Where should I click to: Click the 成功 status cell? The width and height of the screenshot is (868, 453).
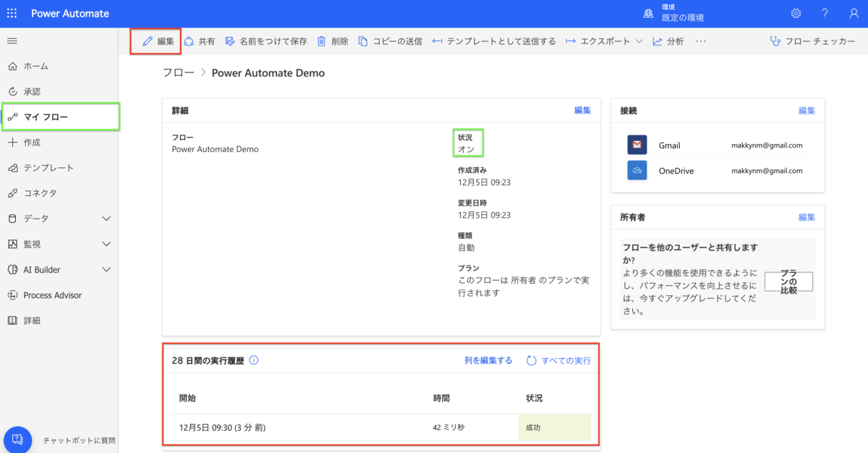[555, 428]
